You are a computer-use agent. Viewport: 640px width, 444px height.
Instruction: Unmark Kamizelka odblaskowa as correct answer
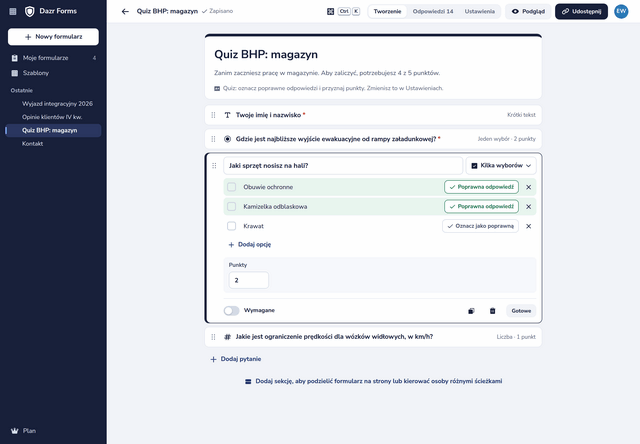tap(481, 206)
